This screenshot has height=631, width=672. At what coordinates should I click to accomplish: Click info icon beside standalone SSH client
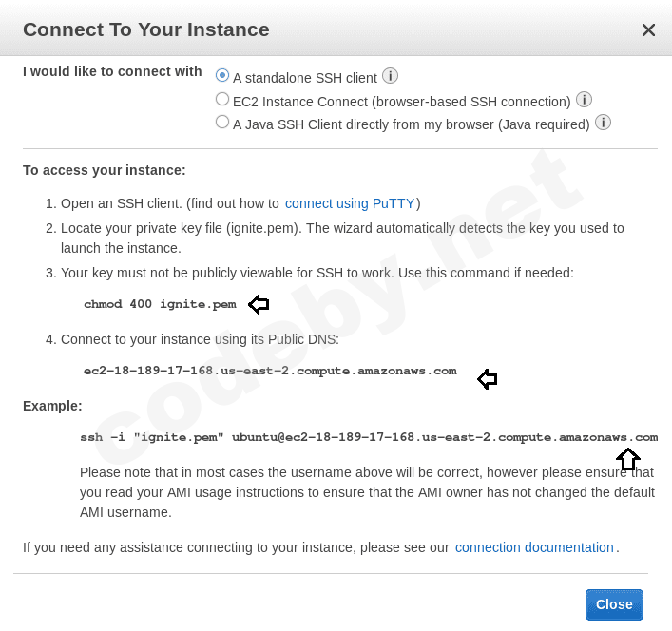click(390, 76)
